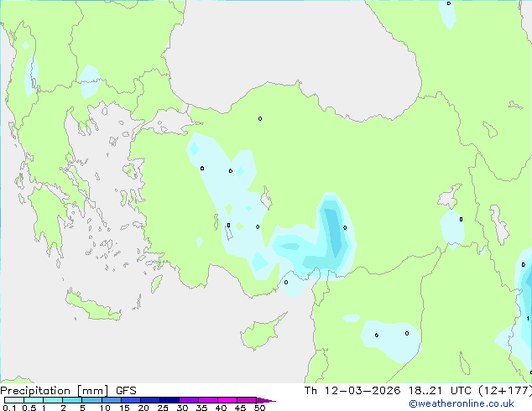
Task: Click the "[mm]" unit label
Action: coord(93,391)
